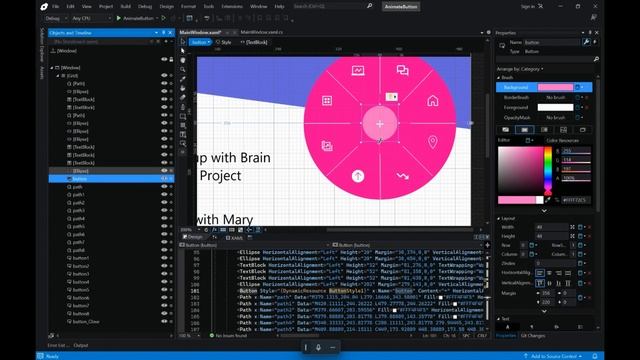Screen dimensions: 640x360
Task: Open the Extensions menu
Action: point(232,7)
